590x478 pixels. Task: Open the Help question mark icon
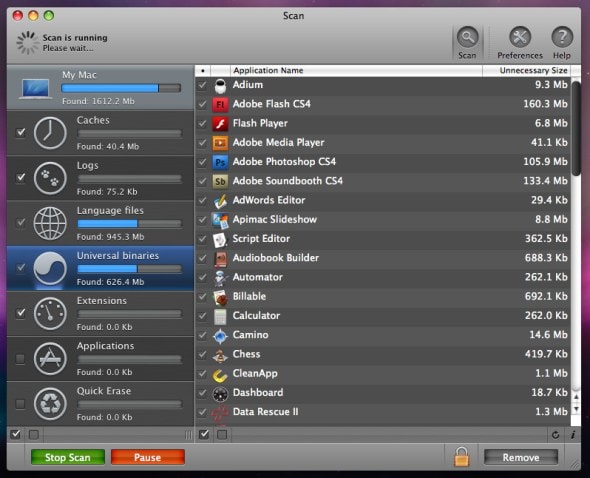(562, 38)
